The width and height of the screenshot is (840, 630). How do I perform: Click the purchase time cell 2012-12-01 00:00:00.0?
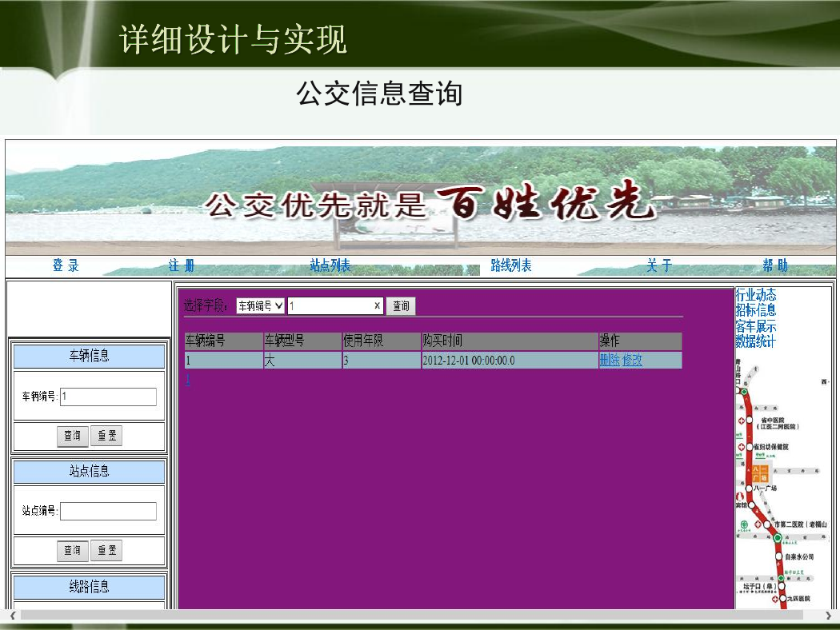click(x=510, y=361)
